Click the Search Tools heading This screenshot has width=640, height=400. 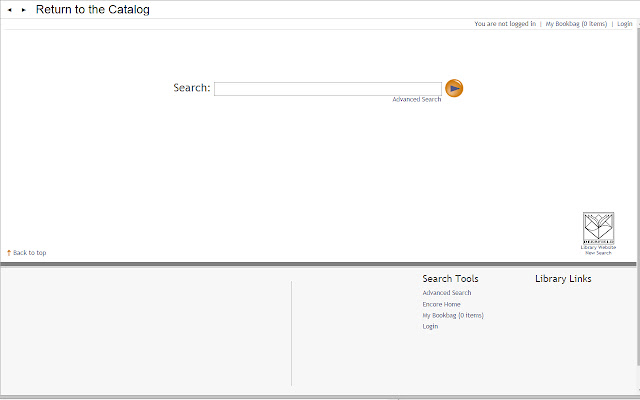[x=450, y=279]
